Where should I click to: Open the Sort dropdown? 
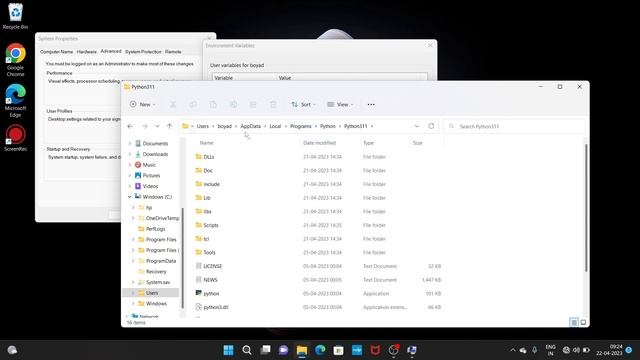click(303, 104)
